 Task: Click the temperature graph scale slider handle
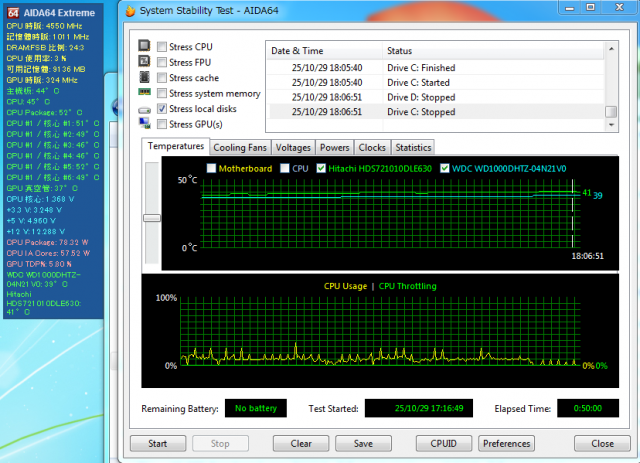click(152, 218)
